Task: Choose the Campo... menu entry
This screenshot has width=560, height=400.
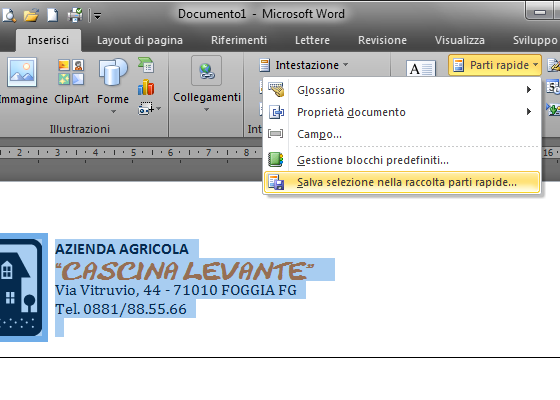Action: coord(402,134)
